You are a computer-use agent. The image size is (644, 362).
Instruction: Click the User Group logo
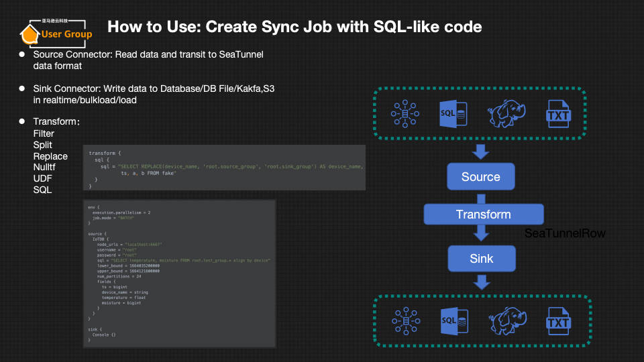pos(56,32)
